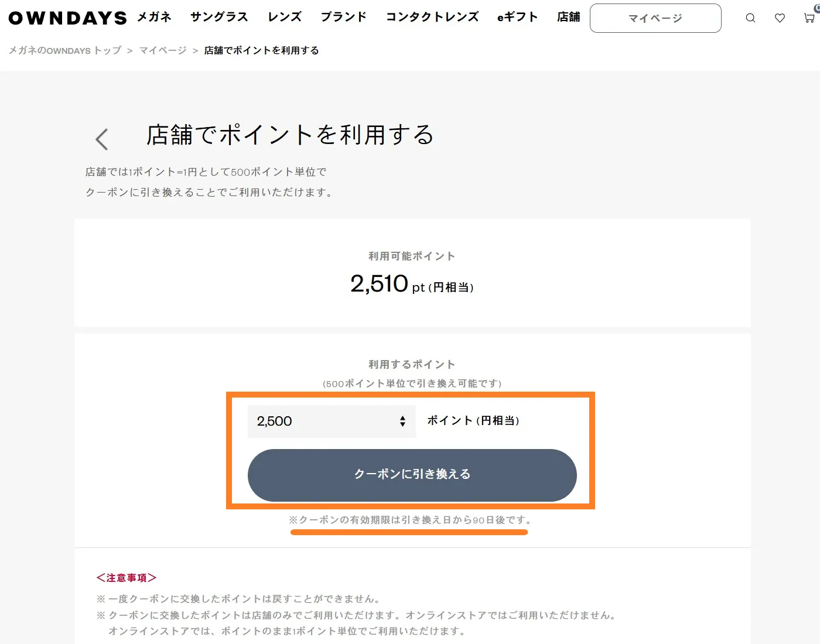This screenshot has width=820, height=644.
Task: Click the マイページ breadcrumb link
Action: coord(163,50)
